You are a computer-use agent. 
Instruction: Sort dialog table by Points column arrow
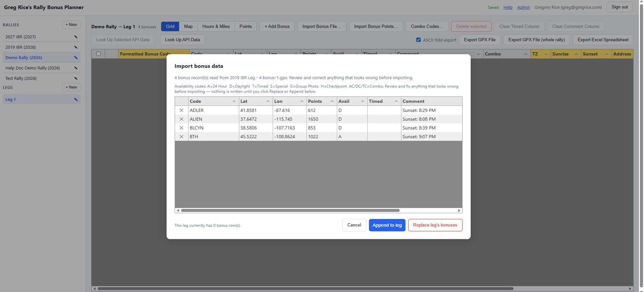tap(332, 101)
